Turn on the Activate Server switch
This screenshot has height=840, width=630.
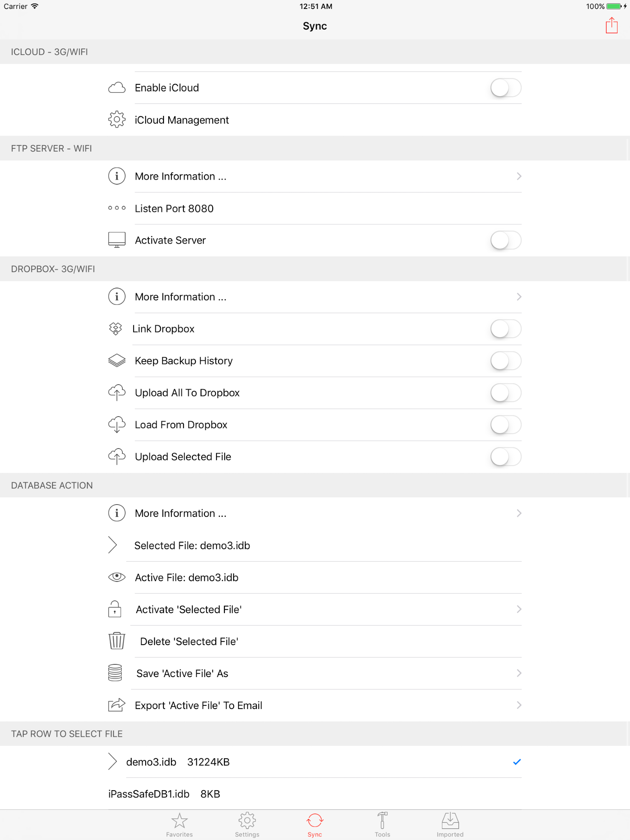pos(505,240)
